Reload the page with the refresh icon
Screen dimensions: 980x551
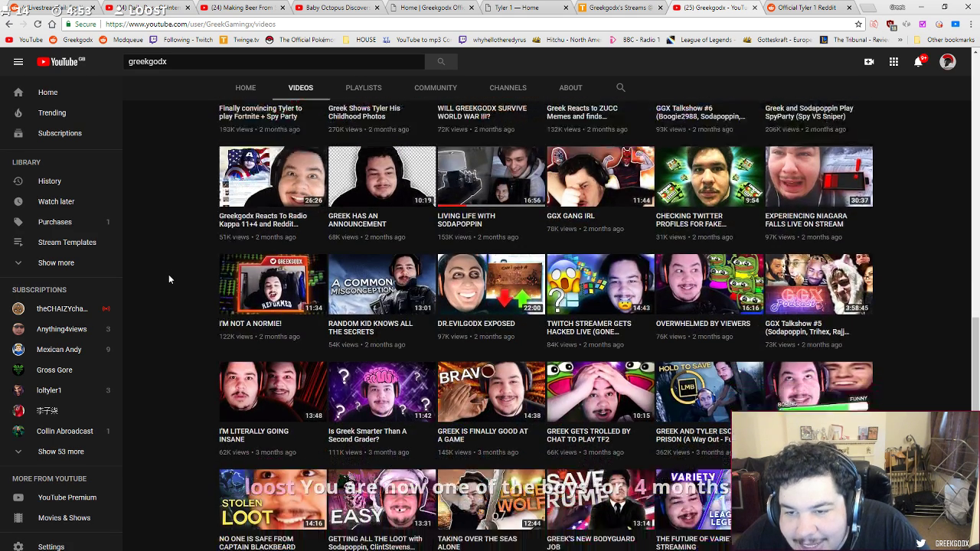pos(37,24)
